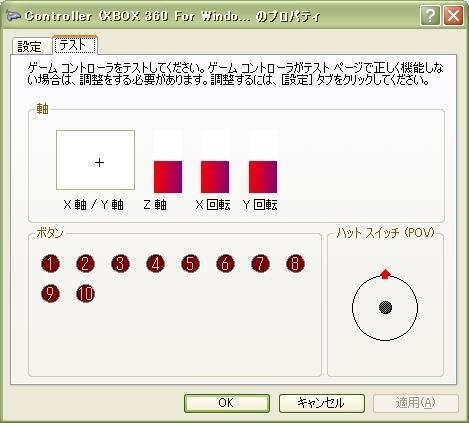The height and width of the screenshot is (423, 469).
Task: Click the Y回転 level bar
Action: coord(263,161)
